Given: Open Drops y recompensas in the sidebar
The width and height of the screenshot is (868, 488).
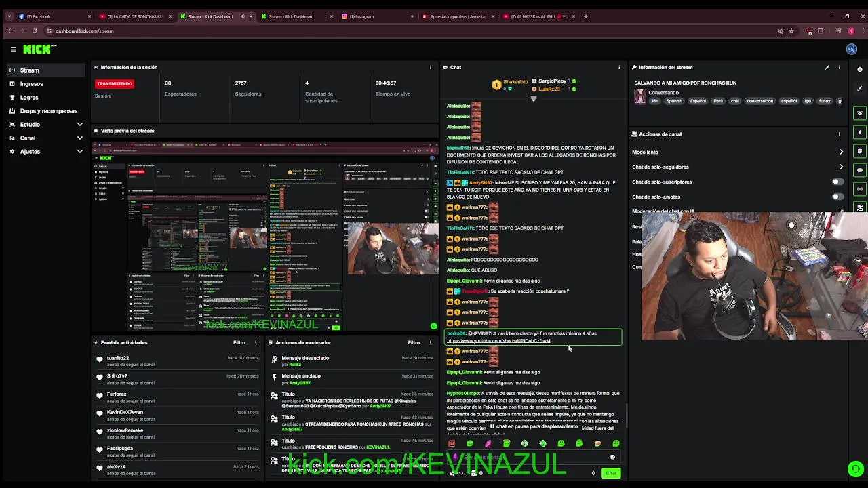Looking at the screenshot, I should pyautogui.click(x=46, y=111).
